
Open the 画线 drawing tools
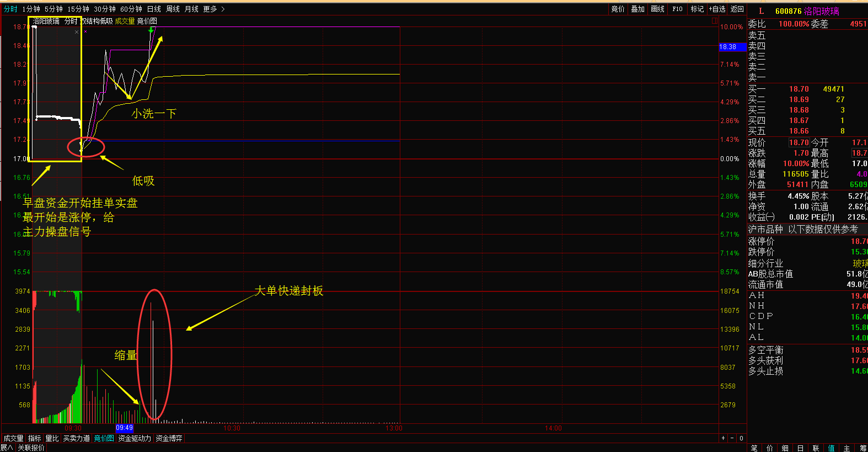coord(658,9)
